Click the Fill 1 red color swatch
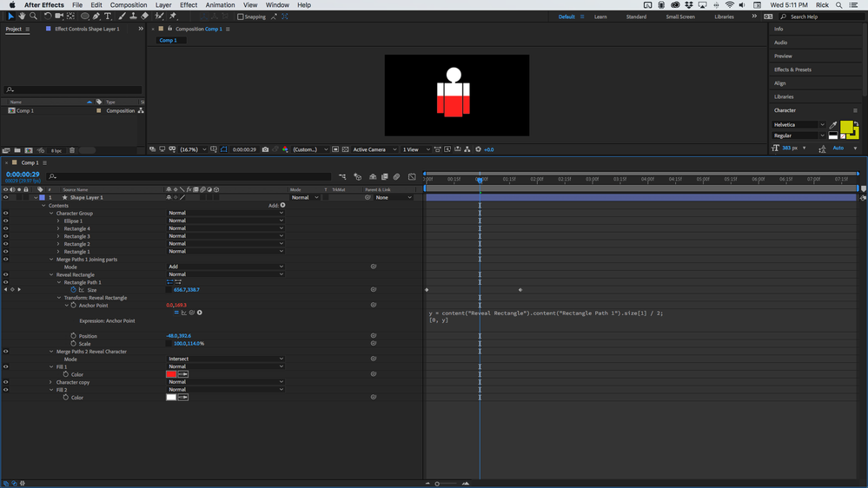 (171, 374)
